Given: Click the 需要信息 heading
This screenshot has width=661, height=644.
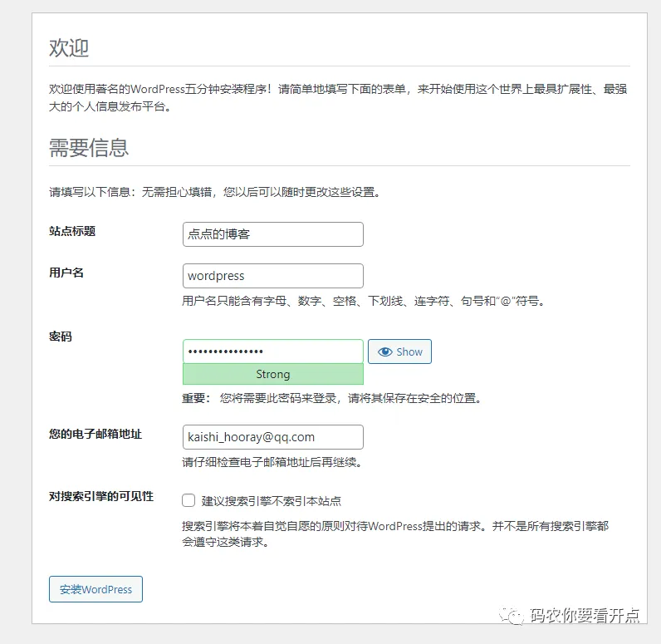Looking at the screenshot, I should coord(89,148).
